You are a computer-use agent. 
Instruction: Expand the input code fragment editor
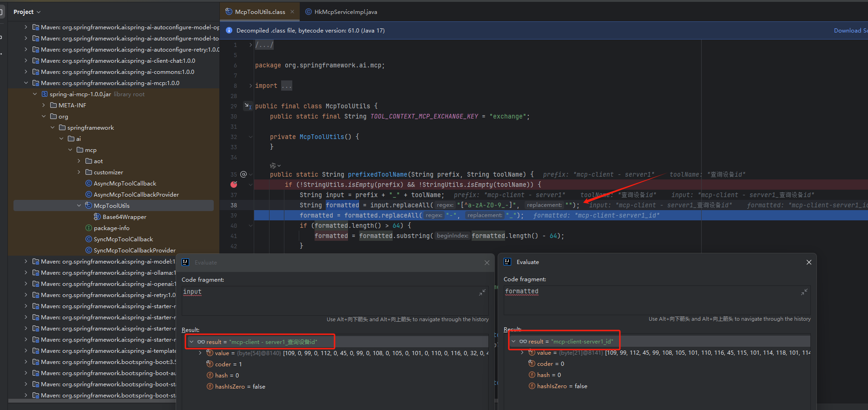pyautogui.click(x=482, y=292)
